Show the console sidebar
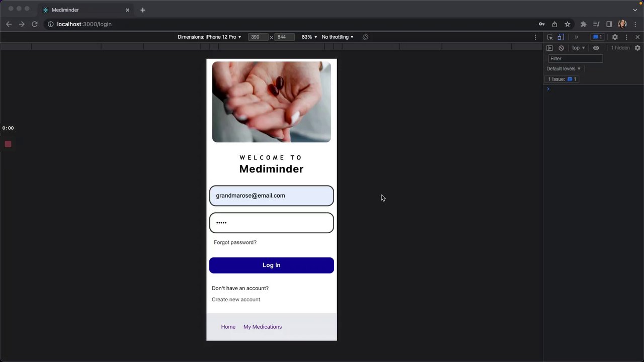644x362 pixels. point(549,48)
